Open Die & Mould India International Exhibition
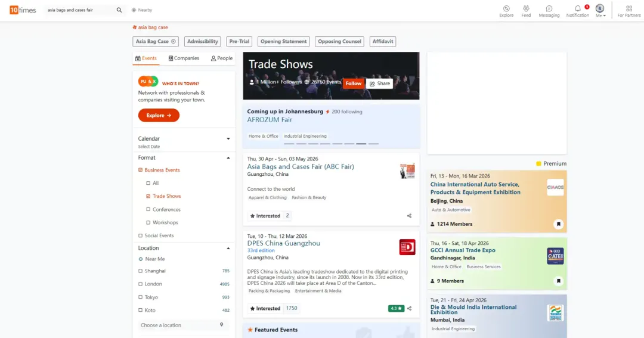Image resolution: width=644 pixels, height=338 pixels. coord(473,309)
